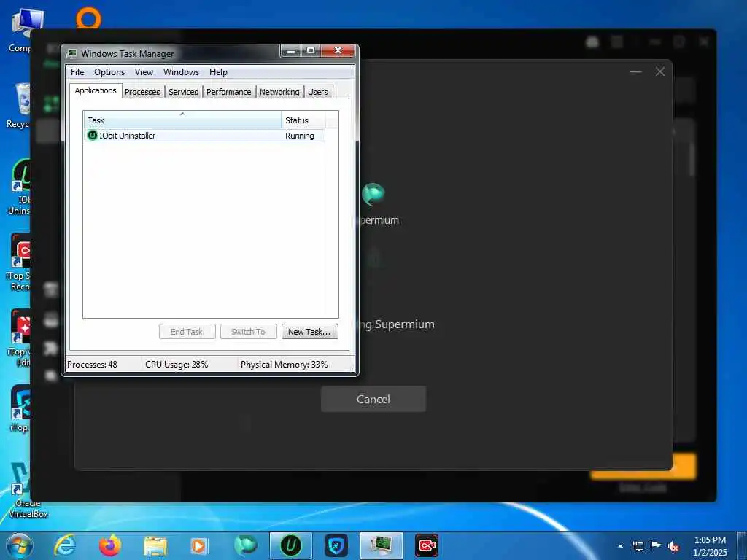Open the clock showing 1:05 PM

(x=710, y=546)
